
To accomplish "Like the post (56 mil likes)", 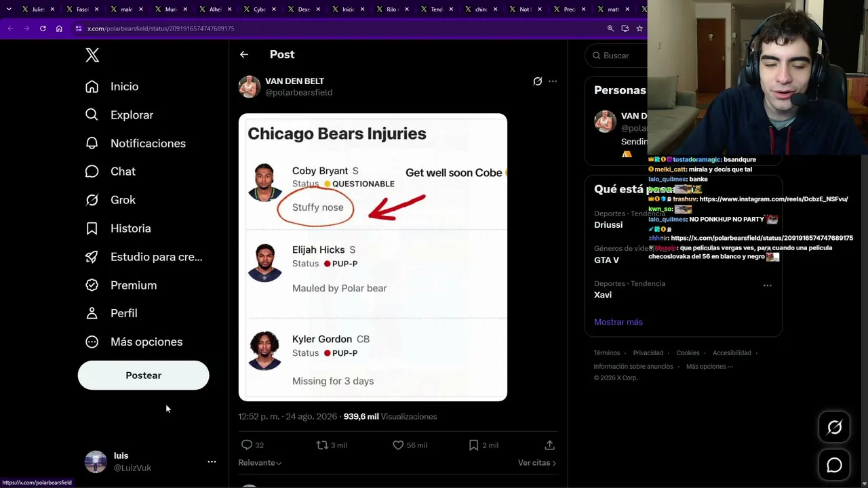I will [x=410, y=445].
